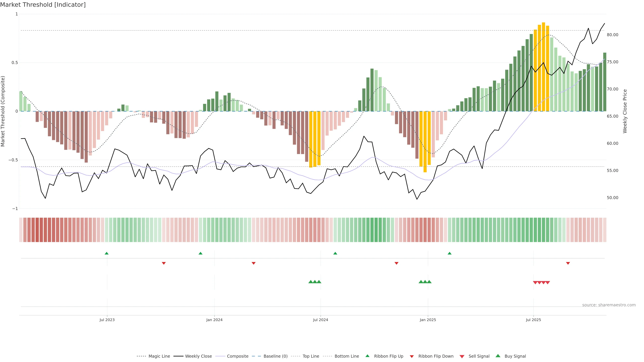
Task: Hide Composite line via legend
Action: point(237,356)
